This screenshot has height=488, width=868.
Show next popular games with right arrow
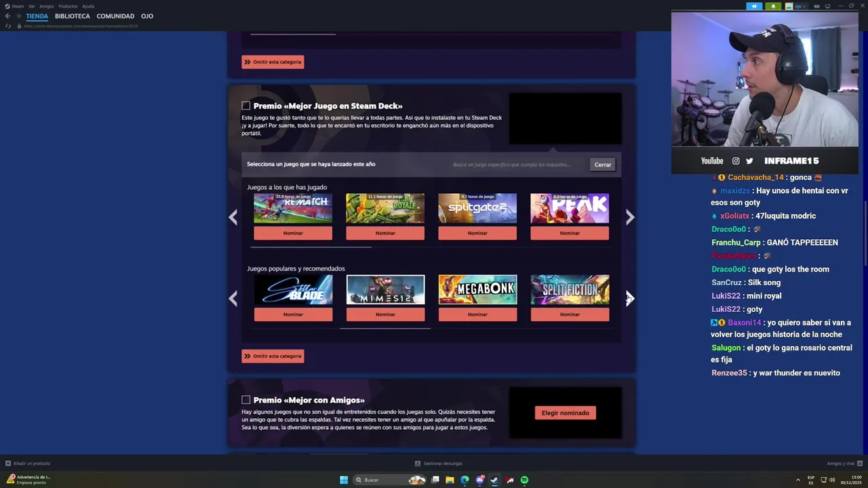(630, 298)
